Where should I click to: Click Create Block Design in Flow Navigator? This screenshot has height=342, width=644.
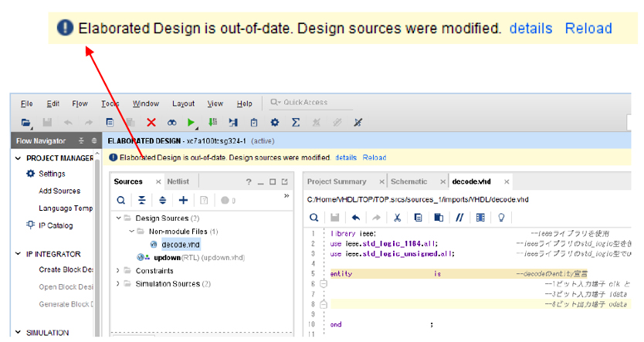[66, 269]
